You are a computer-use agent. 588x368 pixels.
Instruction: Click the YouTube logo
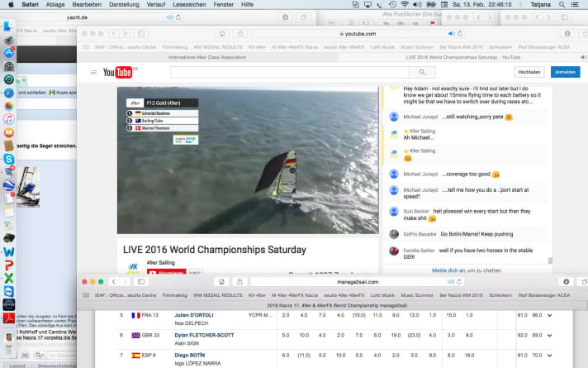(117, 72)
